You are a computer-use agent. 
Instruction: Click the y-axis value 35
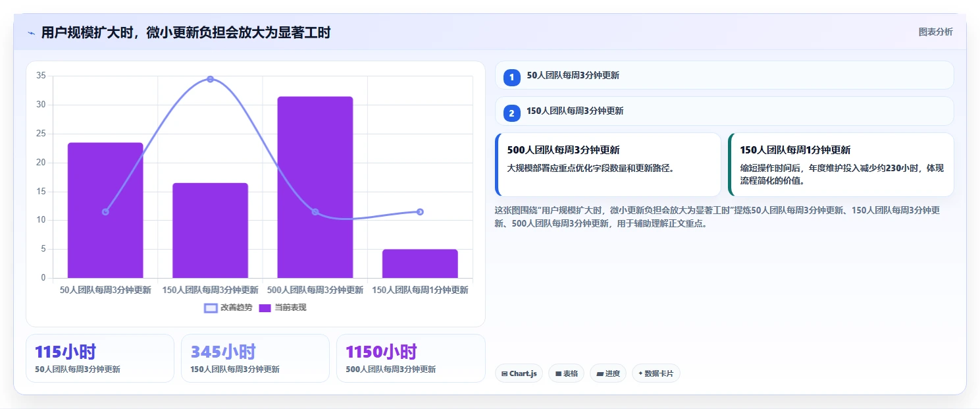point(41,76)
